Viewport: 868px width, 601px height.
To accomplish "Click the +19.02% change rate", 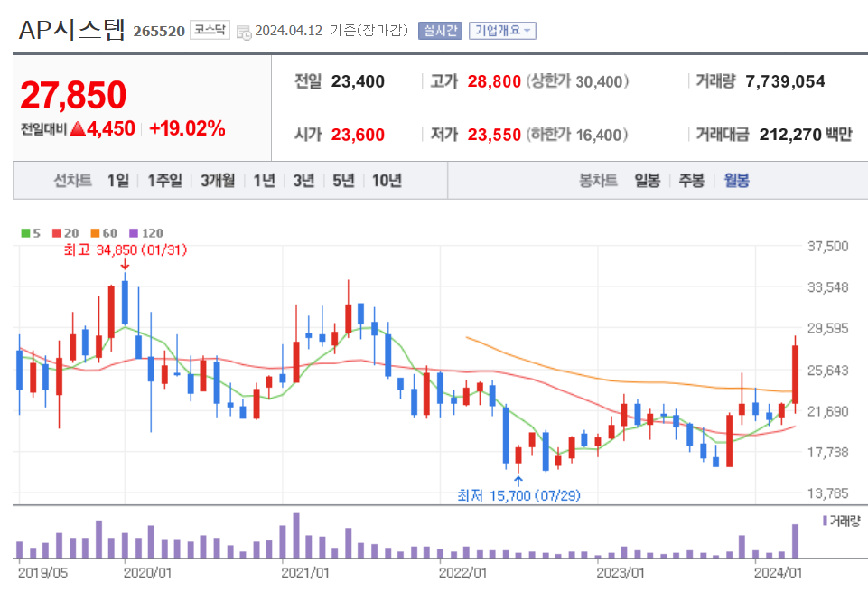I will [187, 128].
